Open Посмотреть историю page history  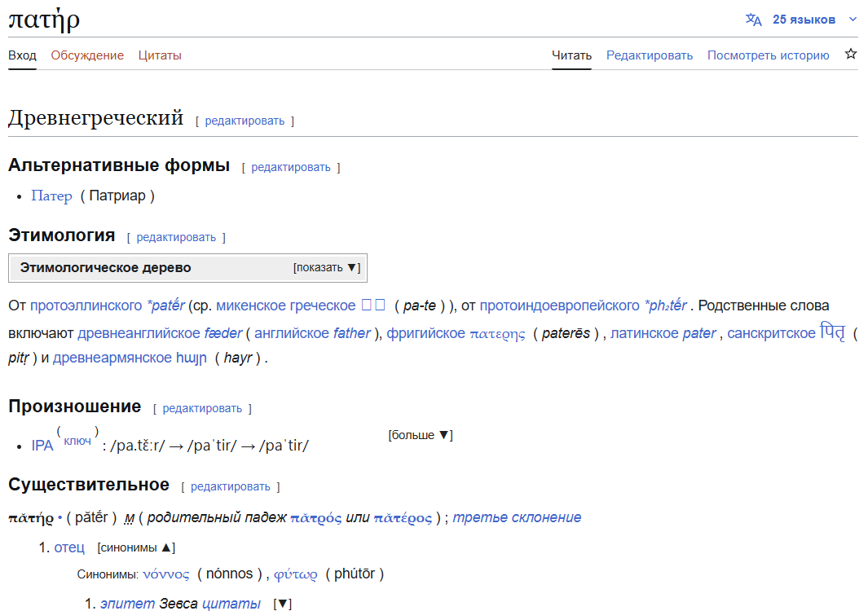(x=768, y=55)
